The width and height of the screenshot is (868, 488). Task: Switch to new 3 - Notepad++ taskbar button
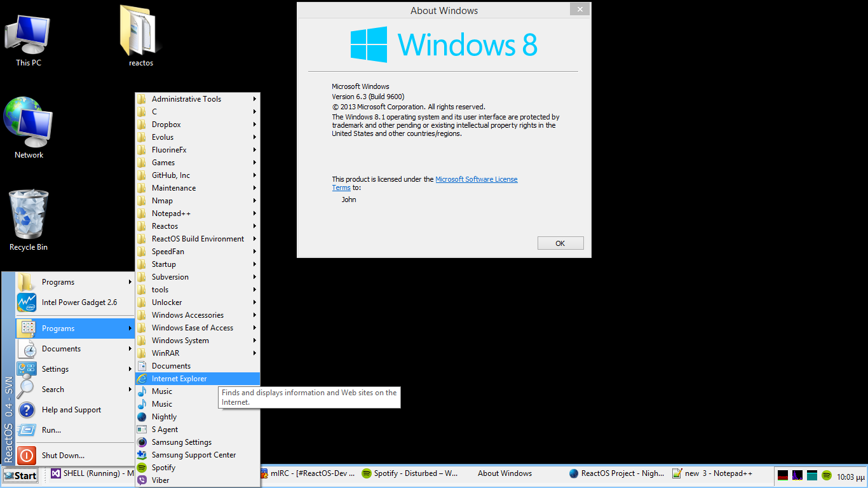(x=719, y=473)
